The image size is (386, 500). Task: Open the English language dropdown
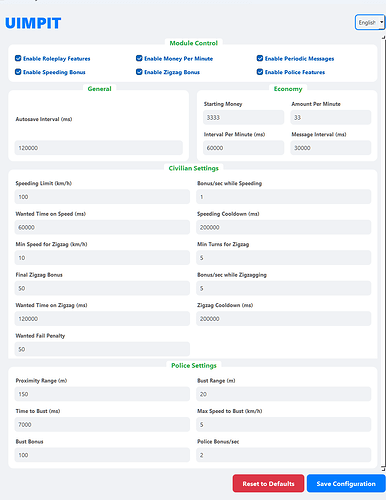[x=370, y=22]
